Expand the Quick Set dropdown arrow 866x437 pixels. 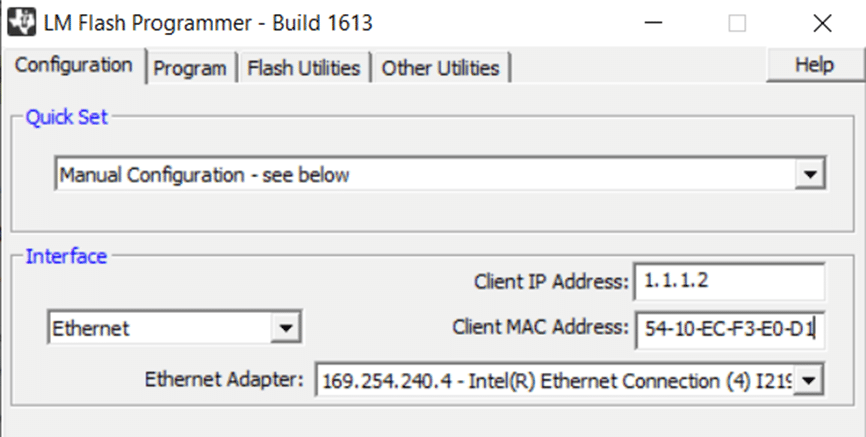[x=810, y=175]
